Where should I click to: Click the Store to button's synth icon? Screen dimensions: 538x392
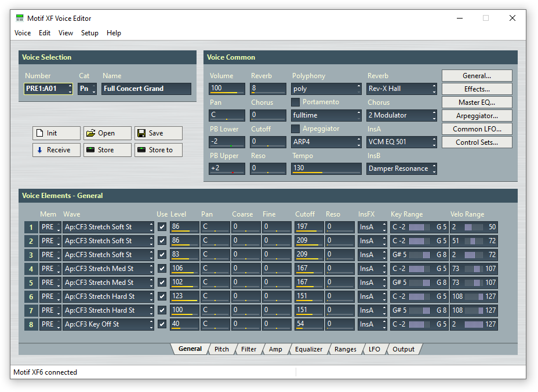click(x=141, y=150)
